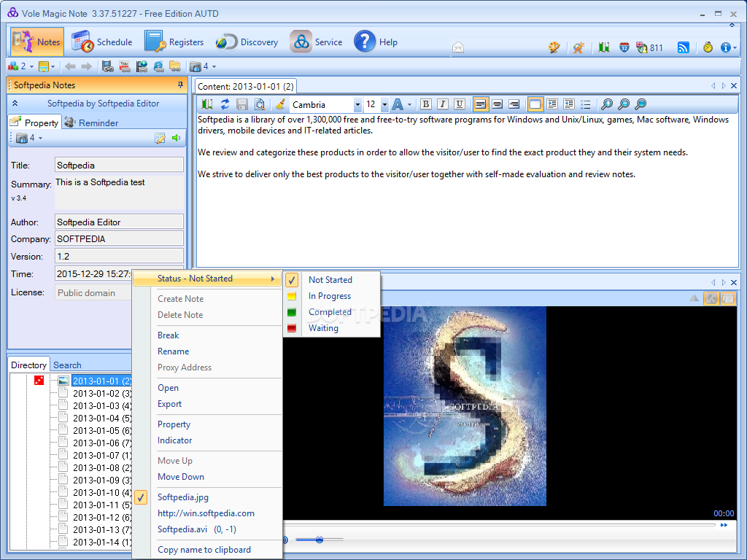Set left text alignment
Image resolution: width=747 pixels, height=560 pixels.
[480, 104]
